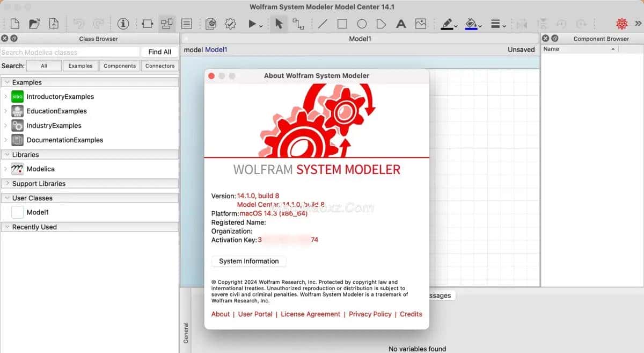The image size is (644, 353).
Task: Toggle the Examples search filter
Action: click(x=80, y=66)
